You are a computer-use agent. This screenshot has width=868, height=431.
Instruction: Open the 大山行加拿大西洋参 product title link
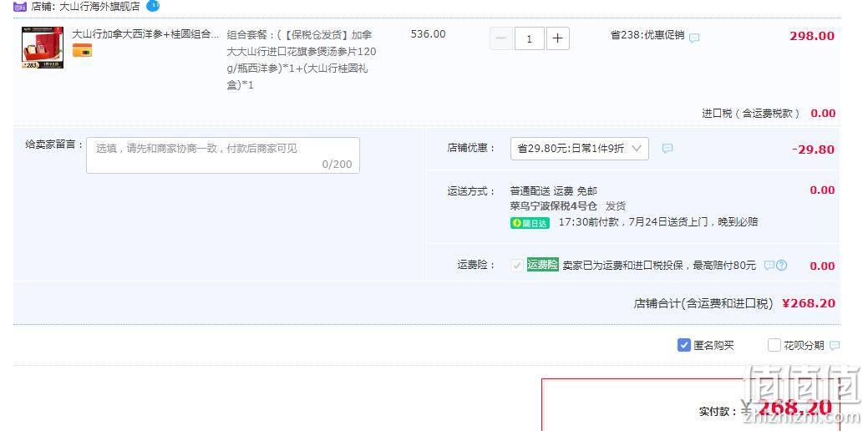click(145, 34)
